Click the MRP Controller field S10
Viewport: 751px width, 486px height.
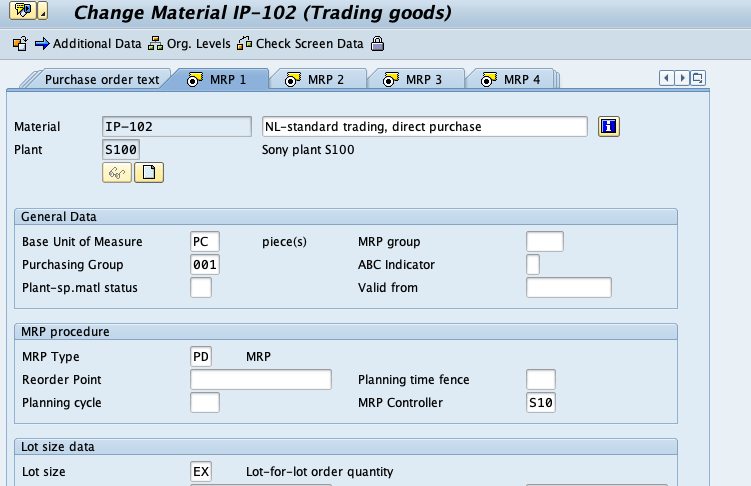(541, 402)
